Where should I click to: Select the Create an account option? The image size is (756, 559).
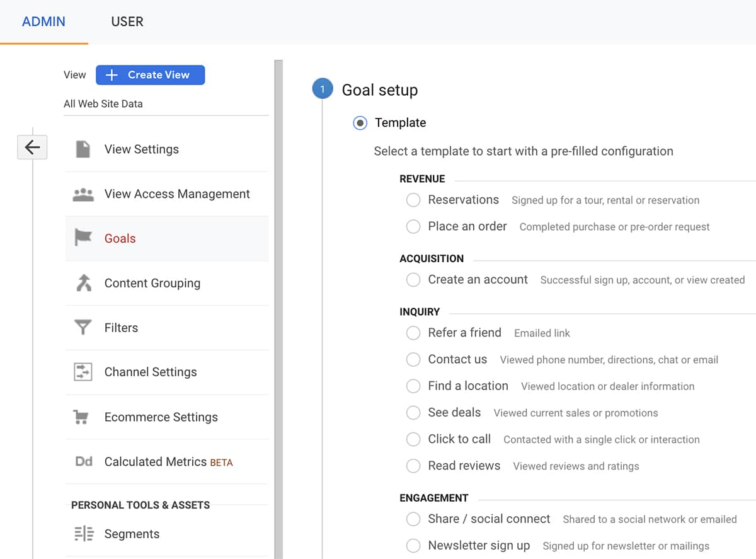pos(413,280)
